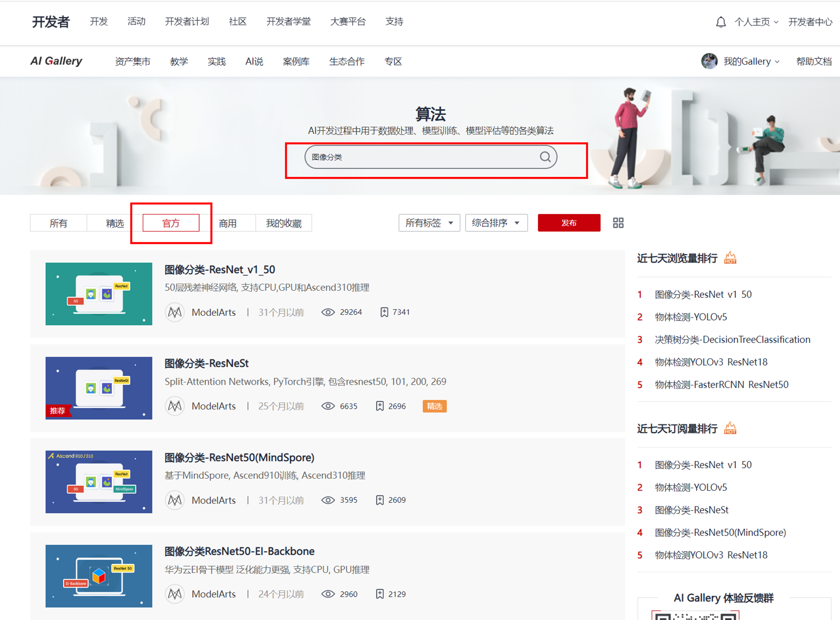Click ModelArts logo on ResNet_v1_50 entry
The width and height of the screenshot is (840, 620).
(x=175, y=312)
